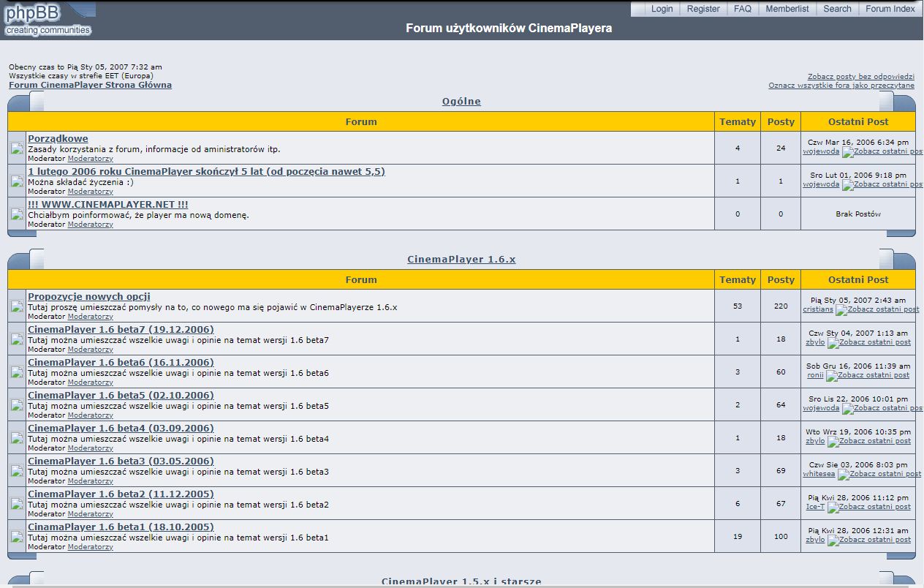Image resolution: width=924 pixels, height=588 pixels.
Task: Open CinemaPlayer 1.6 beta7 (19.12.2006) forum
Action: [121, 329]
